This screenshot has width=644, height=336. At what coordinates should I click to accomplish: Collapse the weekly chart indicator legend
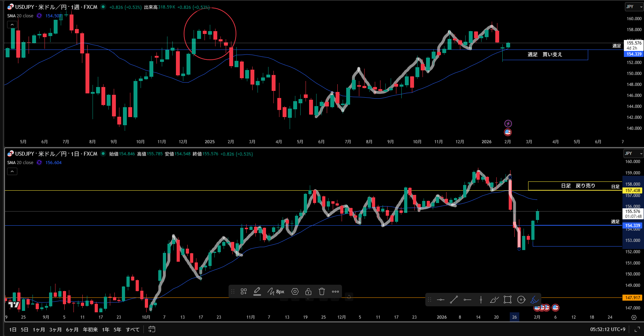(x=12, y=25)
